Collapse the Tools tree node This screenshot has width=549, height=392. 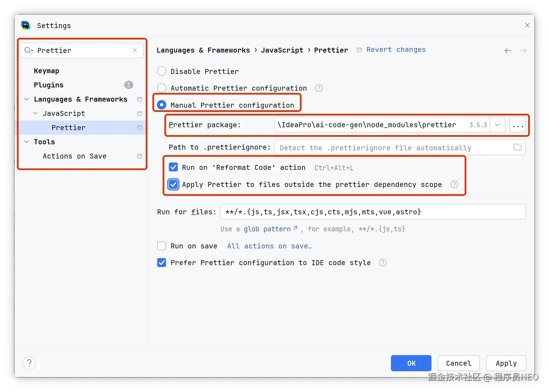click(x=26, y=141)
